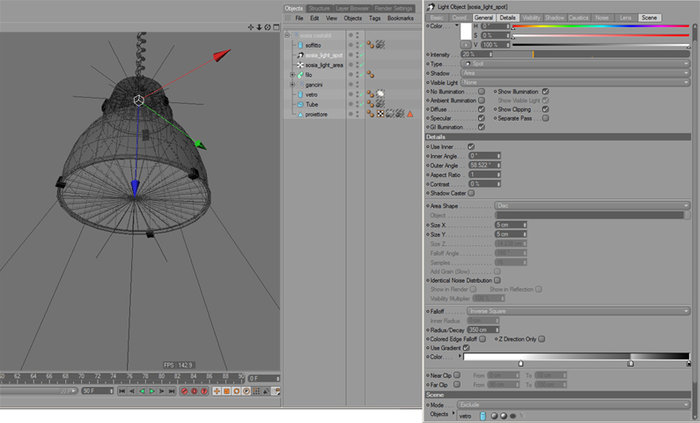Click the white material tag on vetro
The width and height of the screenshot is (700, 423).
(380, 94)
